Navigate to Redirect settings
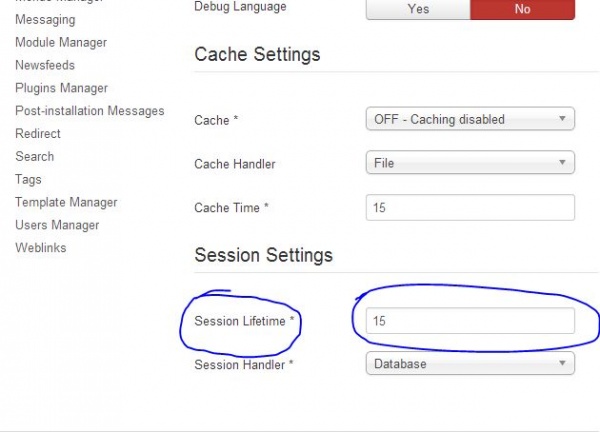Screen dimensions: 600x432 [38, 134]
